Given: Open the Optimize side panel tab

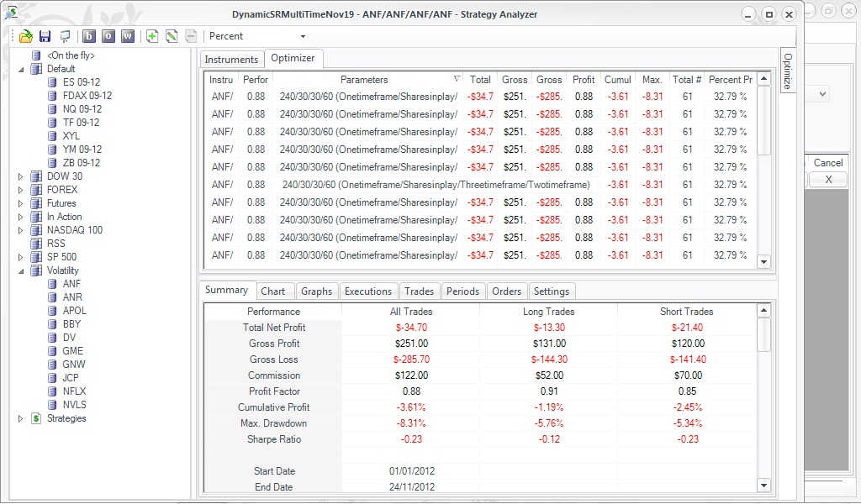Looking at the screenshot, I should [x=787, y=71].
